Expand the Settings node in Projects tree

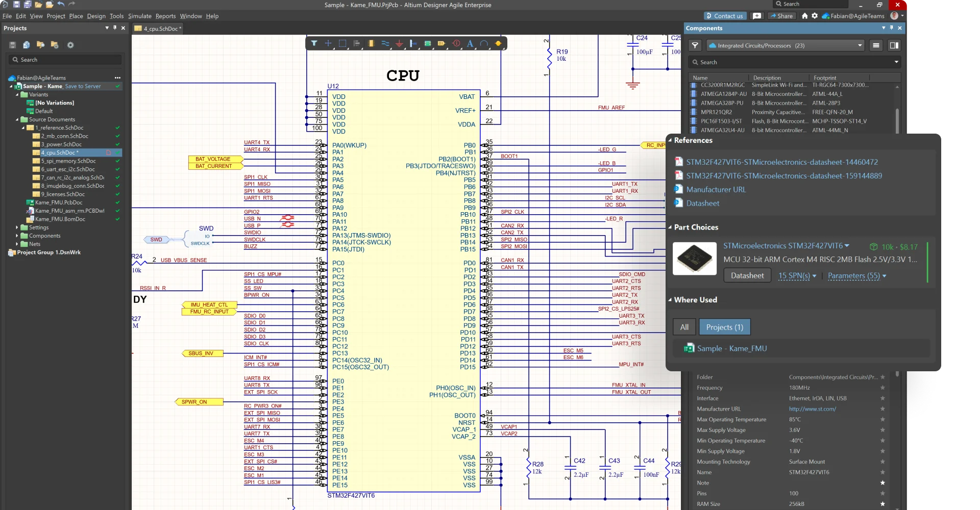17,227
